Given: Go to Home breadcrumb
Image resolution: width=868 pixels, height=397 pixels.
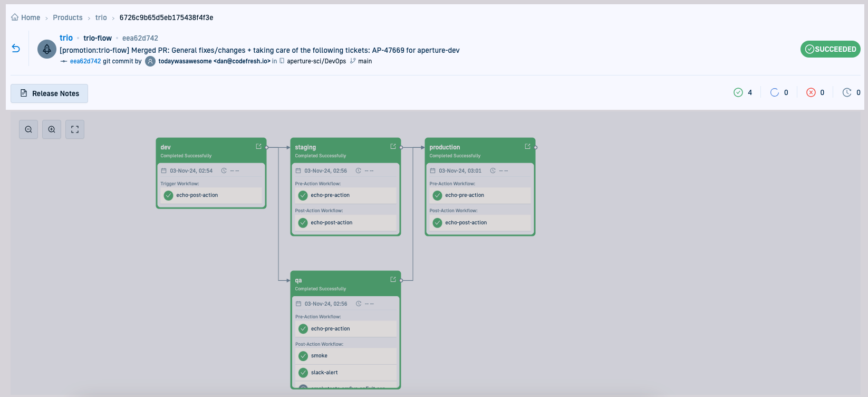Looking at the screenshot, I should tap(26, 17).
